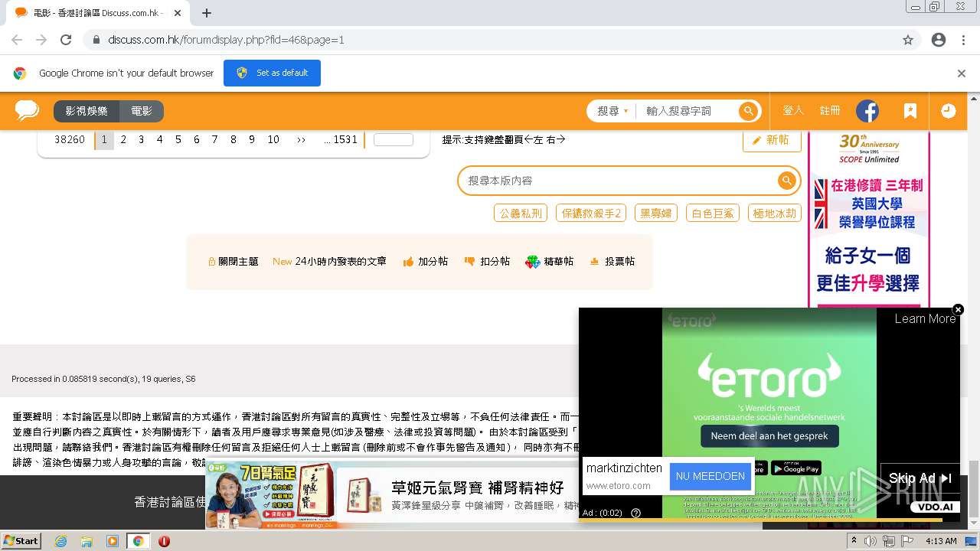This screenshot has height=551, width=980.
Task: Click the orange speech bubble site logo
Action: point(27,111)
